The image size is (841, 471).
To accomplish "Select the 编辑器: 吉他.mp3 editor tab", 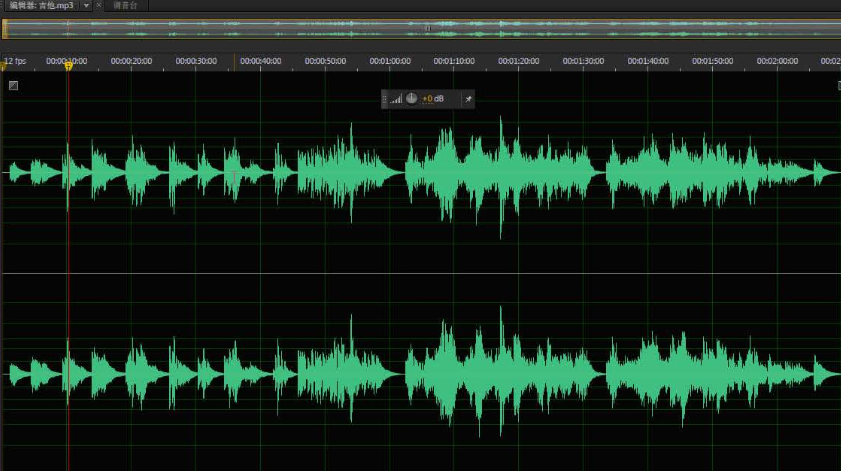I will pos(40,5).
